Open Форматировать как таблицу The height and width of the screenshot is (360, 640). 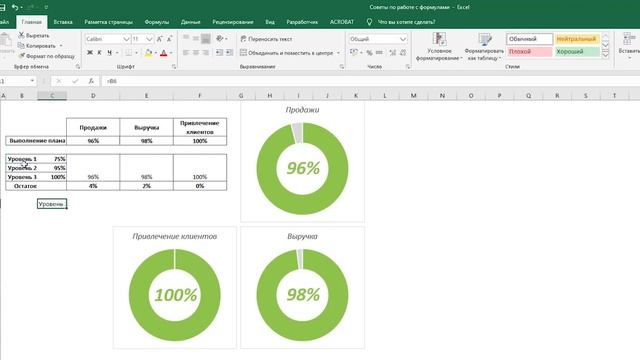point(484,47)
